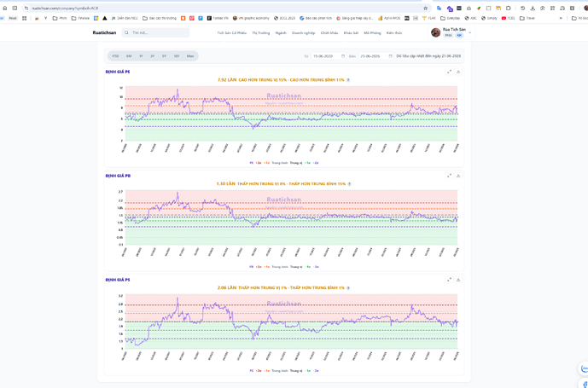Open the Báo cáo thị trường bookmarks folder
The width and height of the screenshot is (588, 388).
click(x=160, y=18)
